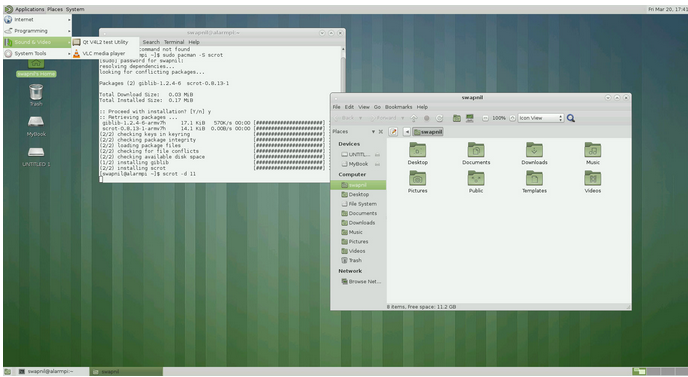The width and height of the screenshot is (688, 377).
Task: Open the Desktop folder icon
Action: point(417,153)
